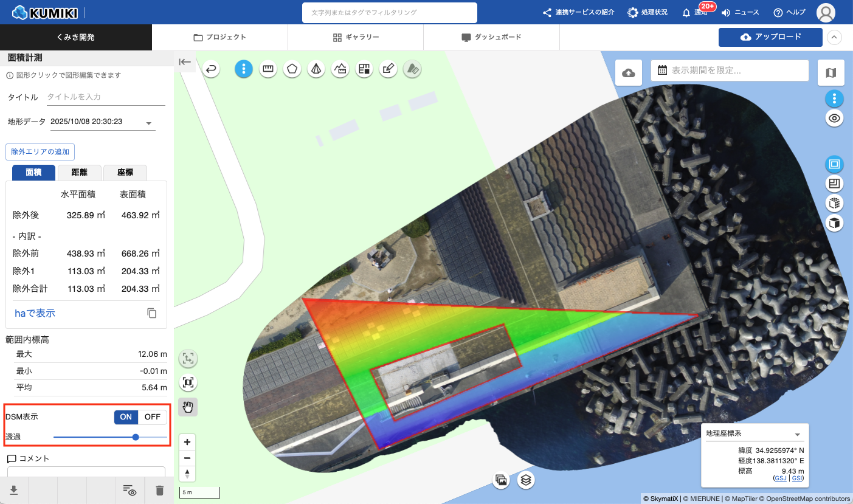Toggle the eye visibility button on map
This screenshot has width=853, height=504.
(x=835, y=119)
